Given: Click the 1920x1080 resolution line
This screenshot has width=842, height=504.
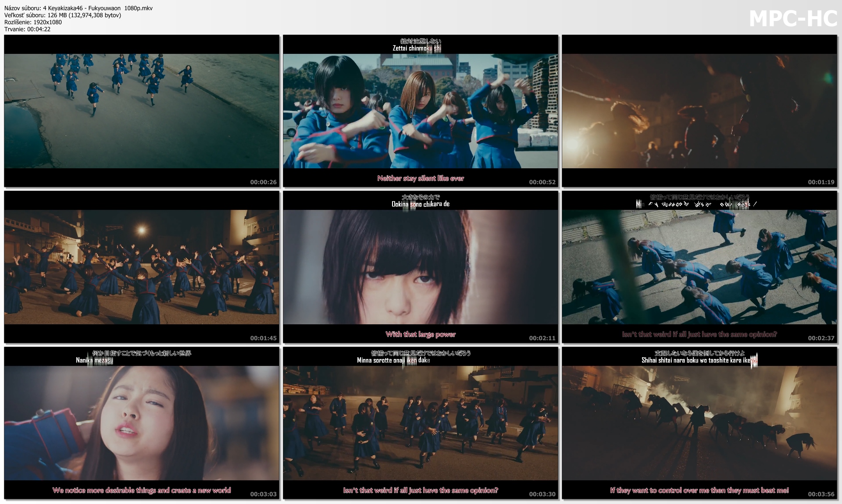Looking at the screenshot, I should tap(33, 22).
